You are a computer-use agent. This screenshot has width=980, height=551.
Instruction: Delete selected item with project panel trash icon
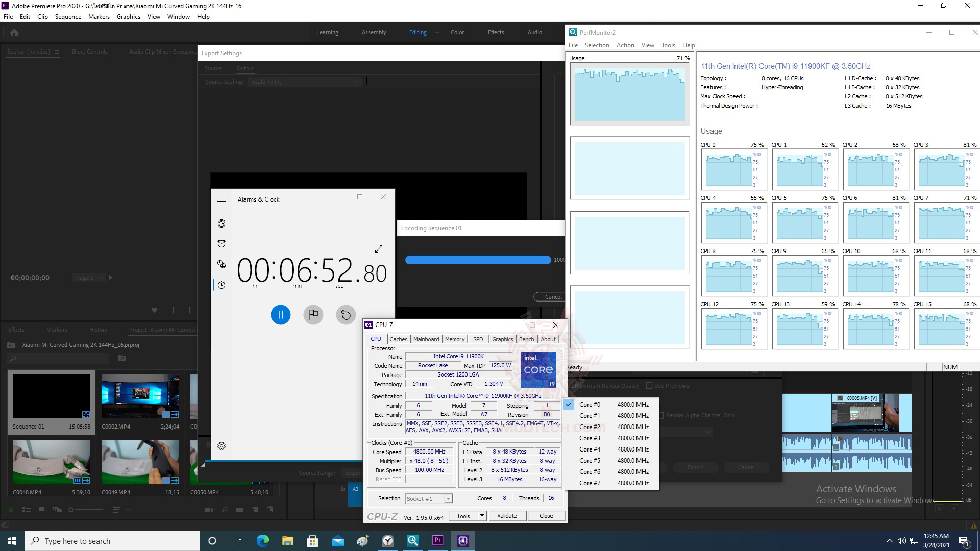click(271, 509)
